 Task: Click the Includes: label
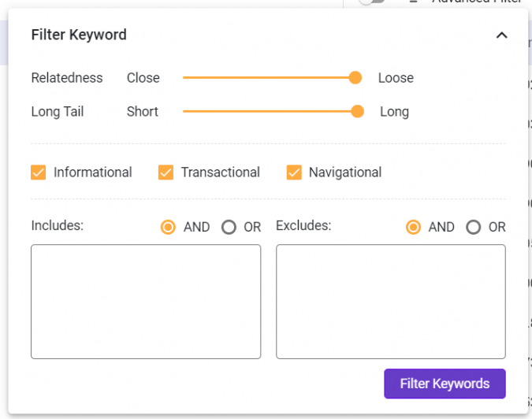point(58,225)
